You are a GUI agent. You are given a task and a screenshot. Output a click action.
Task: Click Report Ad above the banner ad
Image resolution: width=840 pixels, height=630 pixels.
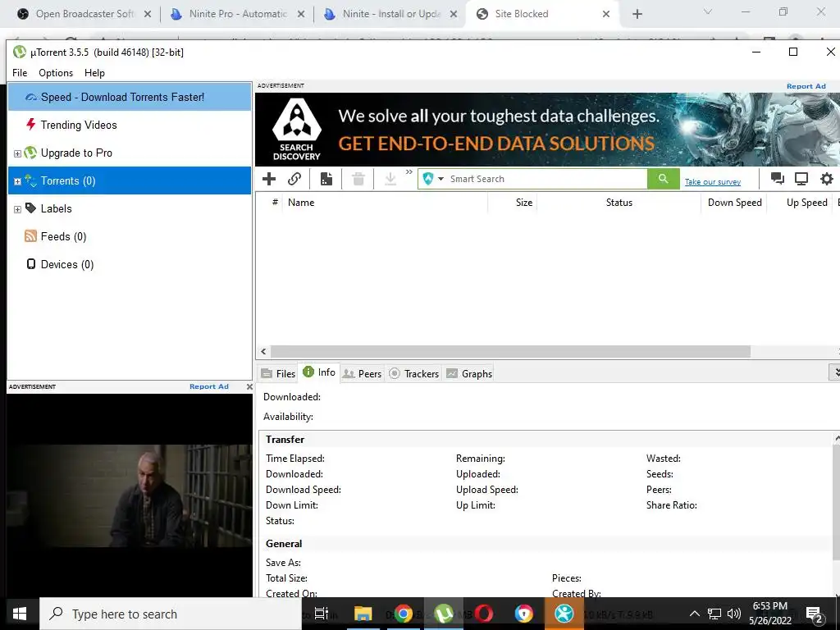coord(806,86)
